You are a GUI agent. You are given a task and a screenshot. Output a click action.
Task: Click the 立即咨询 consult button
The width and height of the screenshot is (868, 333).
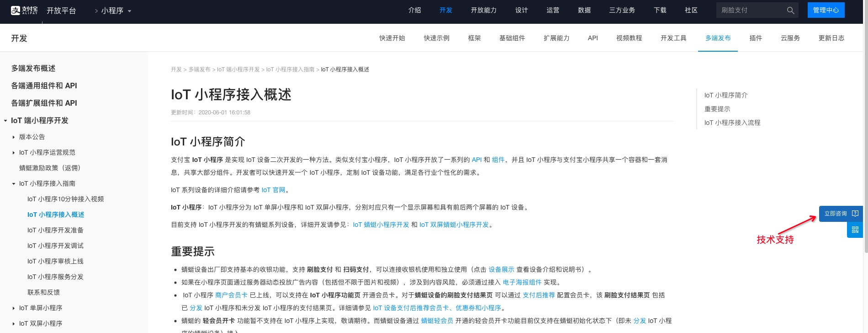point(841,214)
